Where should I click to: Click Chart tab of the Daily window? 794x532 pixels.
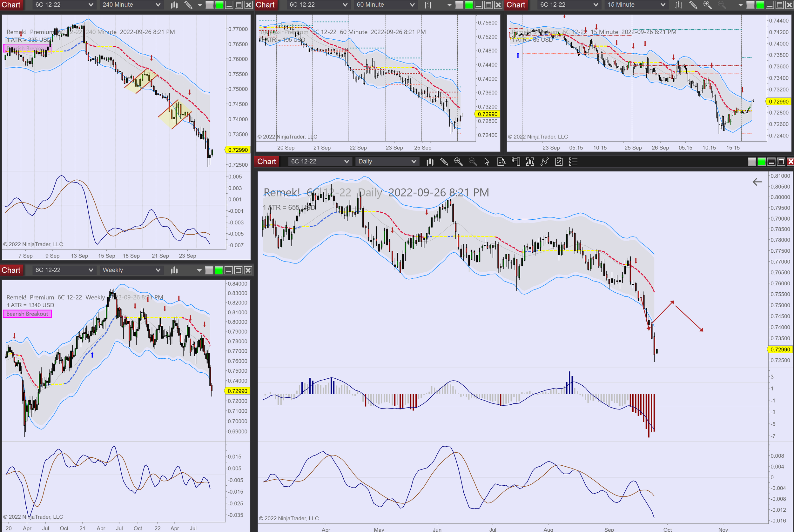(266, 162)
